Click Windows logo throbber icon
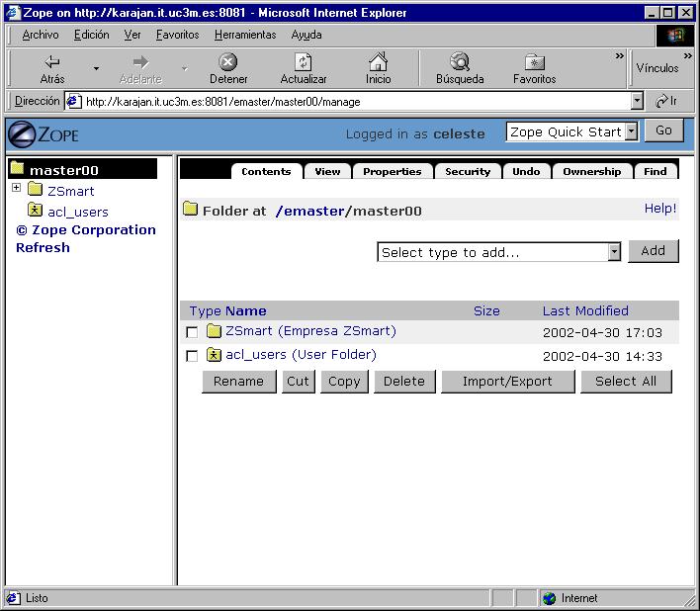 click(x=675, y=36)
